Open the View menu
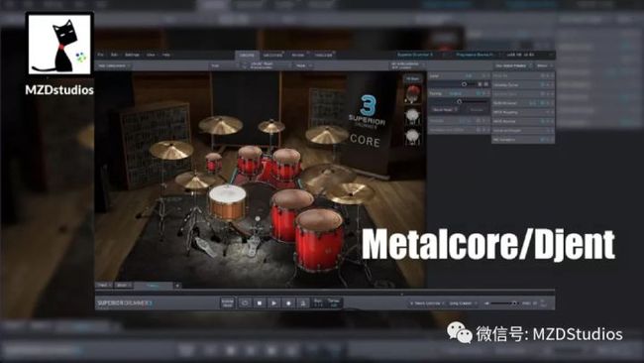 (151, 55)
